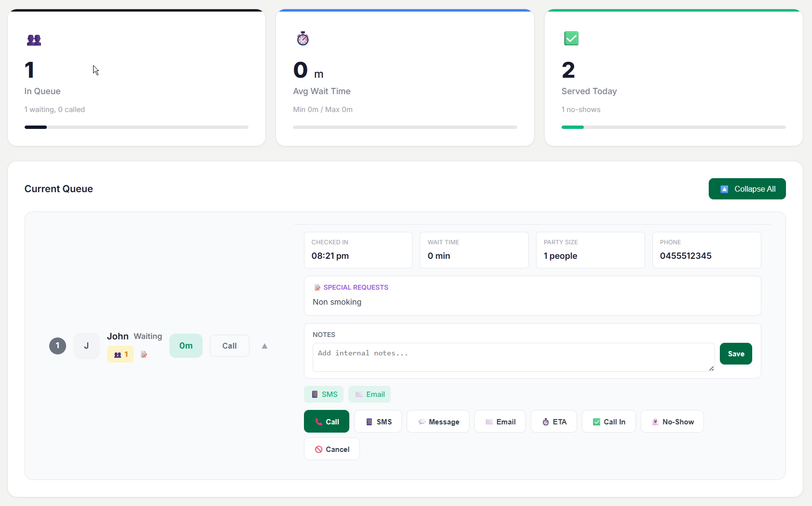Focus the Add internal notes text field
Viewport: 812px width, 506px height.
pos(513,357)
